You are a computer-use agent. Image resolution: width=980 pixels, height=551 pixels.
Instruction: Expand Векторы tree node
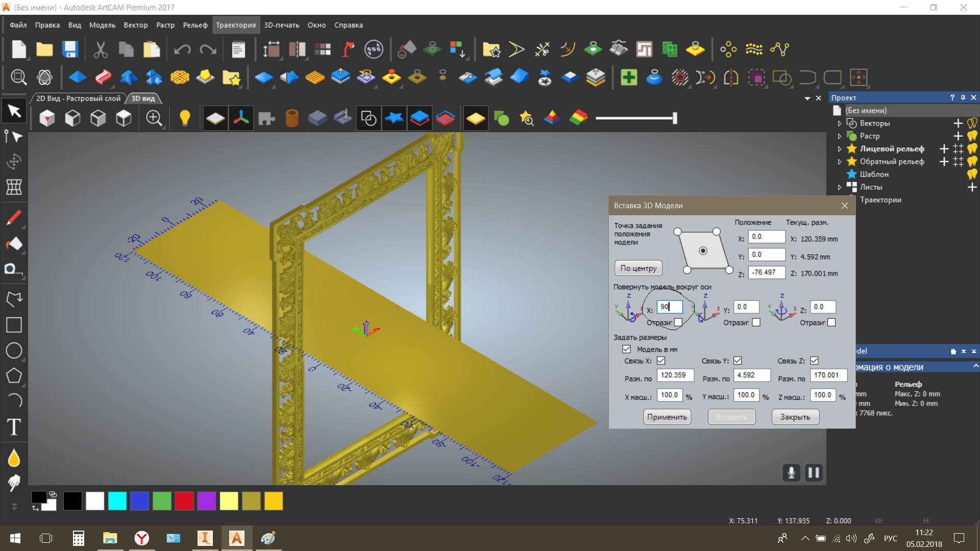tap(840, 123)
